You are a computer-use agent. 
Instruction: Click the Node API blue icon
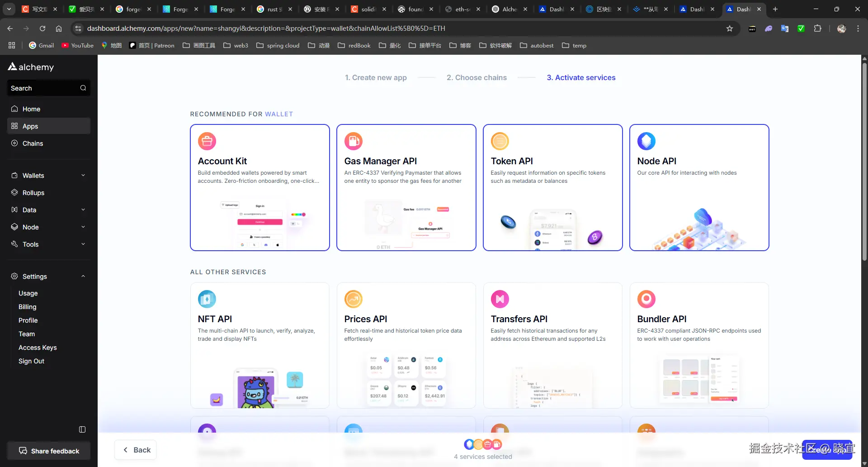(646, 141)
